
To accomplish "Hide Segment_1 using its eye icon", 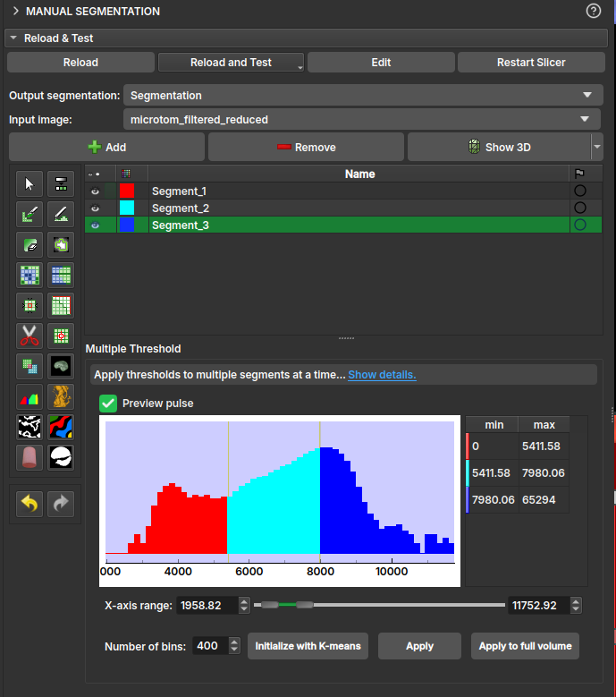I will point(95,191).
